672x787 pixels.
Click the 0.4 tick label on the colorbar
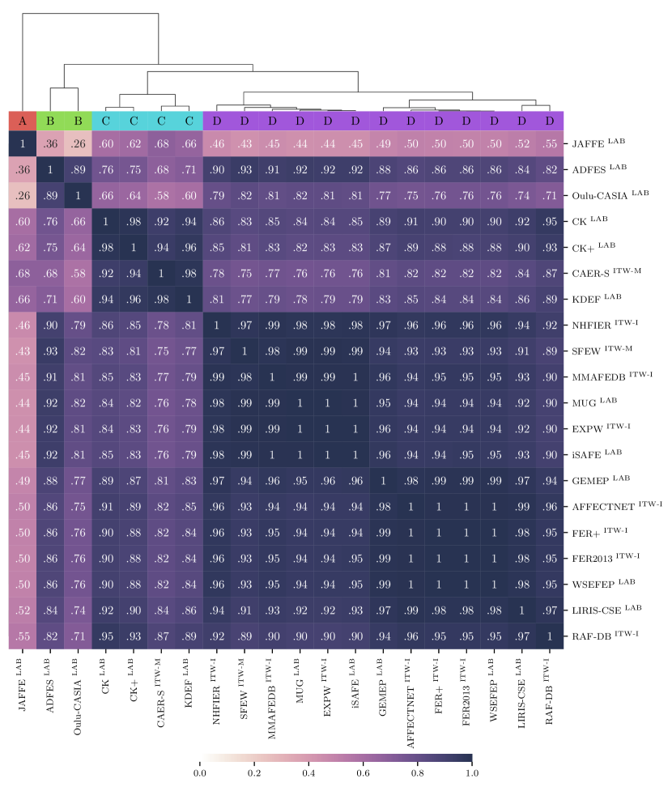tap(308, 773)
